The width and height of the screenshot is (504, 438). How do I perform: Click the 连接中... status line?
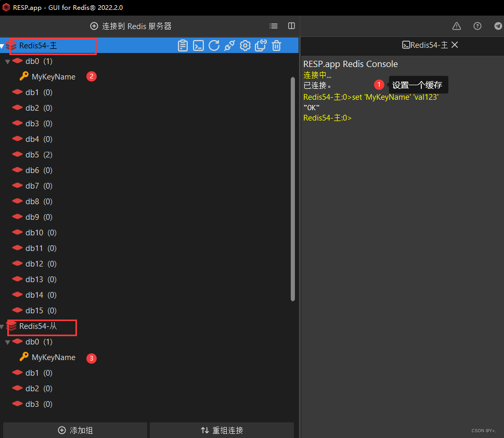pyautogui.click(x=317, y=75)
